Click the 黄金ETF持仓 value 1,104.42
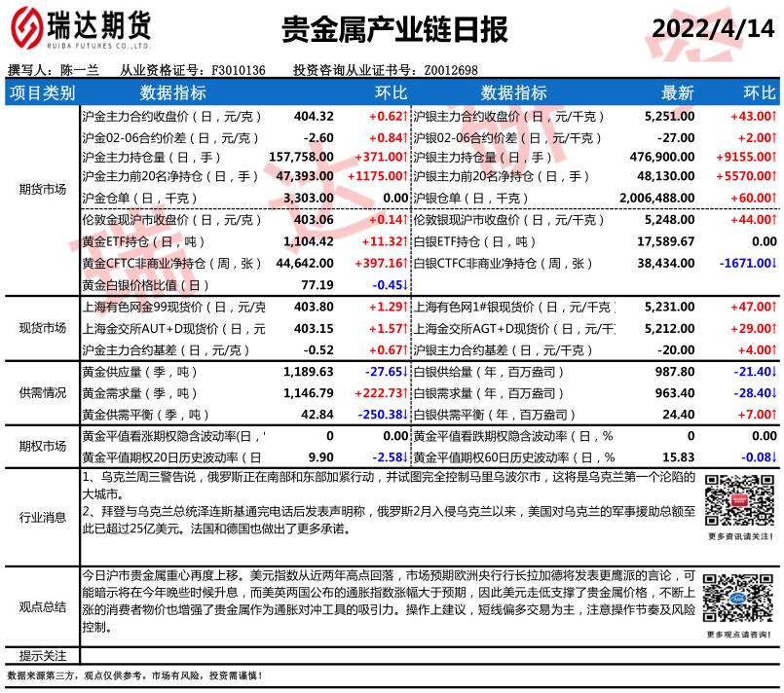 click(x=308, y=241)
